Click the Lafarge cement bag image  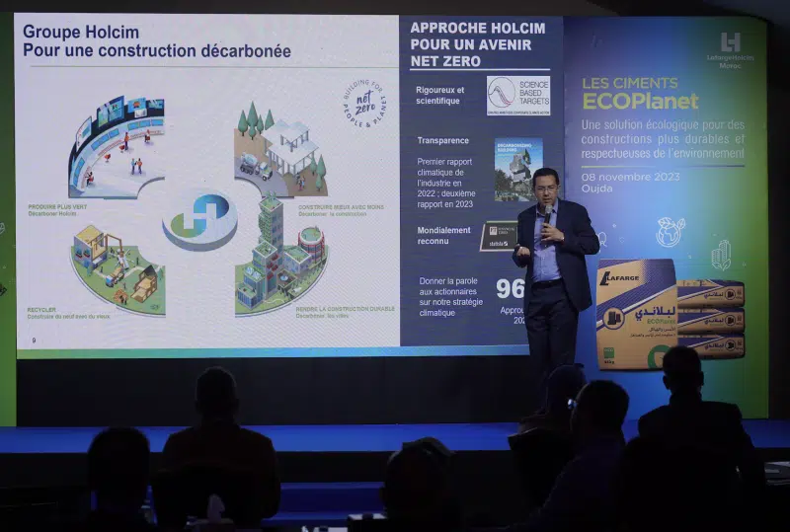pos(637,314)
